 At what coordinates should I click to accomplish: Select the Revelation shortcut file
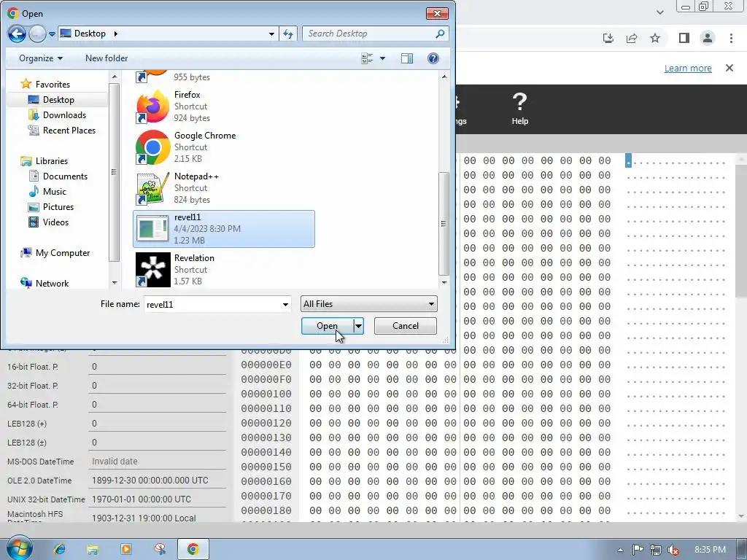pyautogui.click(x=224, y=270)
